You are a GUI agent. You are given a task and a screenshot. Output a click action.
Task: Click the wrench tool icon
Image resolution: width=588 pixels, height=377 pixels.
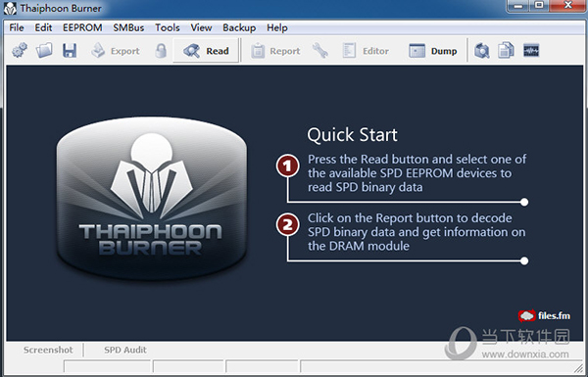coord(320,51)
